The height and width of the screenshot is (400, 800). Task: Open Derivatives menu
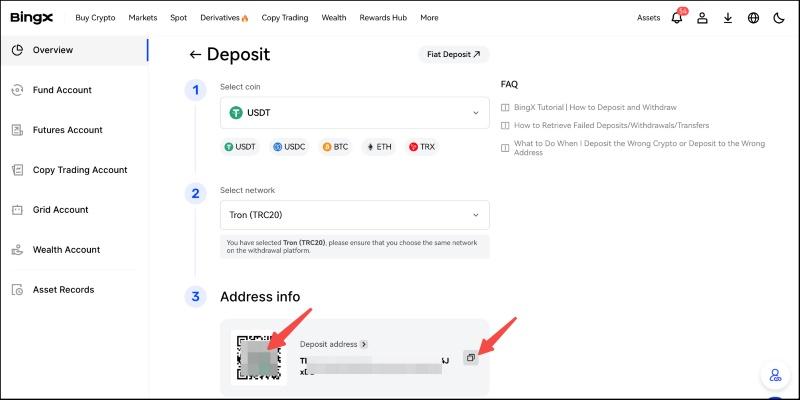[220, 18]
